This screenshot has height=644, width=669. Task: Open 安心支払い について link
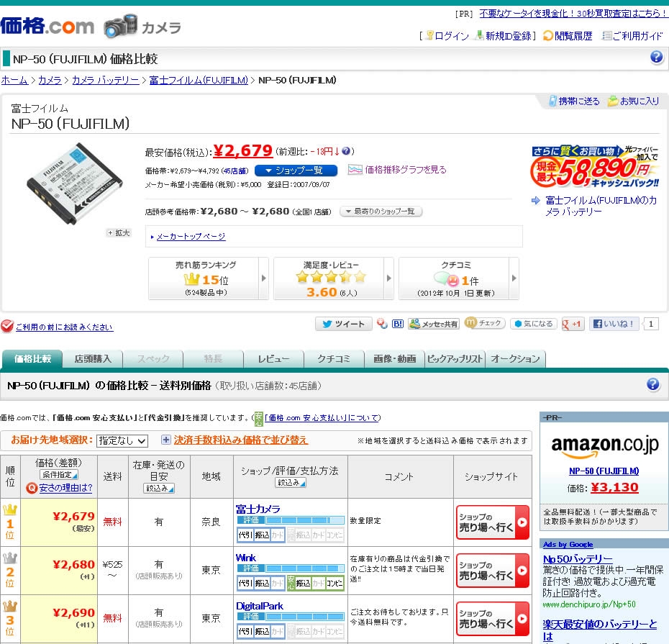[x=322, y=418]
